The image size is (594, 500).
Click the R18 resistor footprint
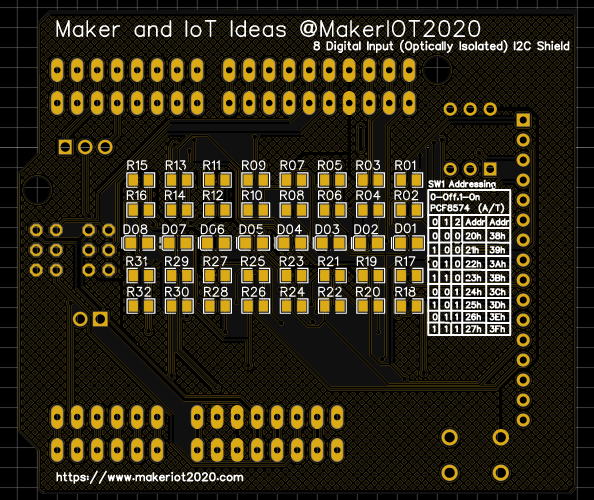(408, 306)
